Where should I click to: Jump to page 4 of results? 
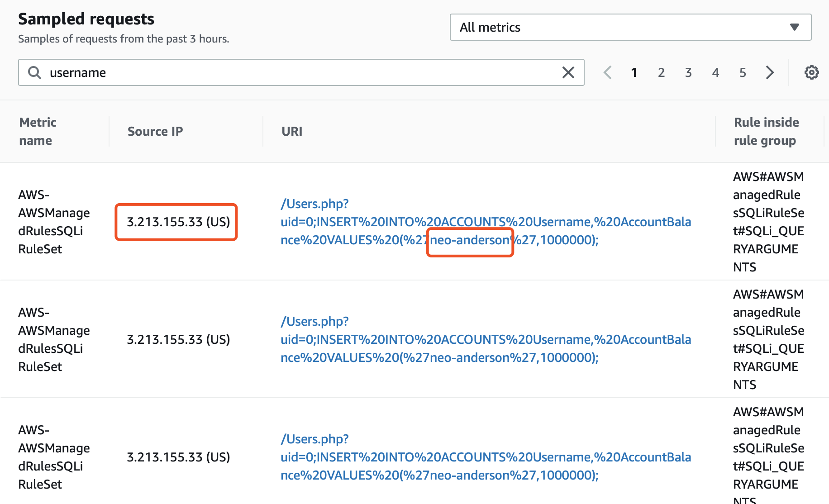tap(715, 72)
